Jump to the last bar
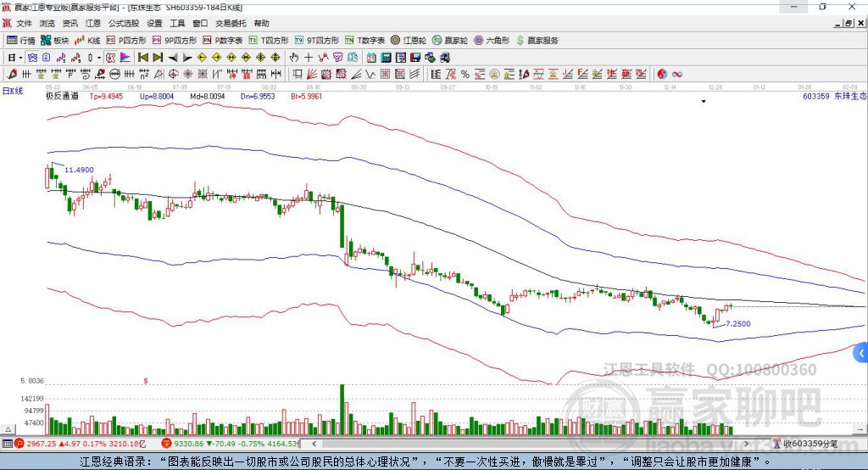868x470 pixels. pyautogui.click(x=158, y=58)
